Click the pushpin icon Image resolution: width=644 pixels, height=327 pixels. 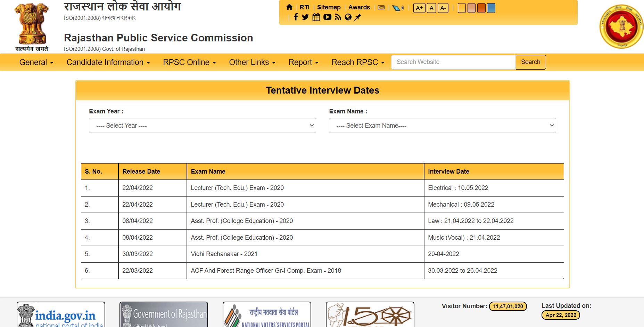coord(357,17)
